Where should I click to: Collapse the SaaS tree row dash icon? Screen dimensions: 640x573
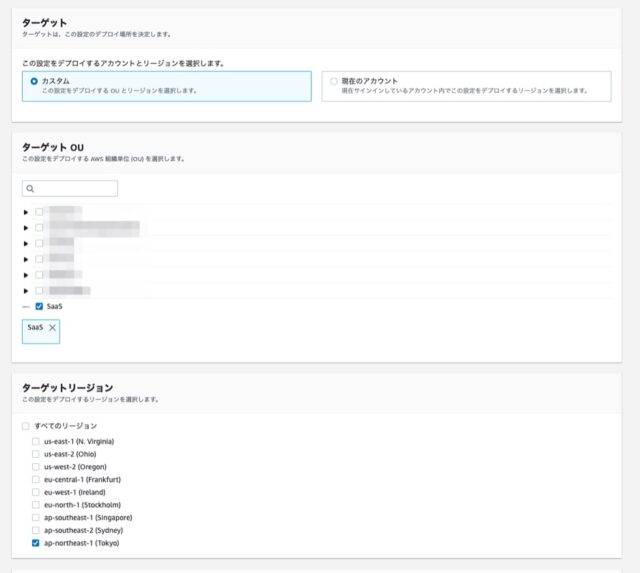pos(26,306)
